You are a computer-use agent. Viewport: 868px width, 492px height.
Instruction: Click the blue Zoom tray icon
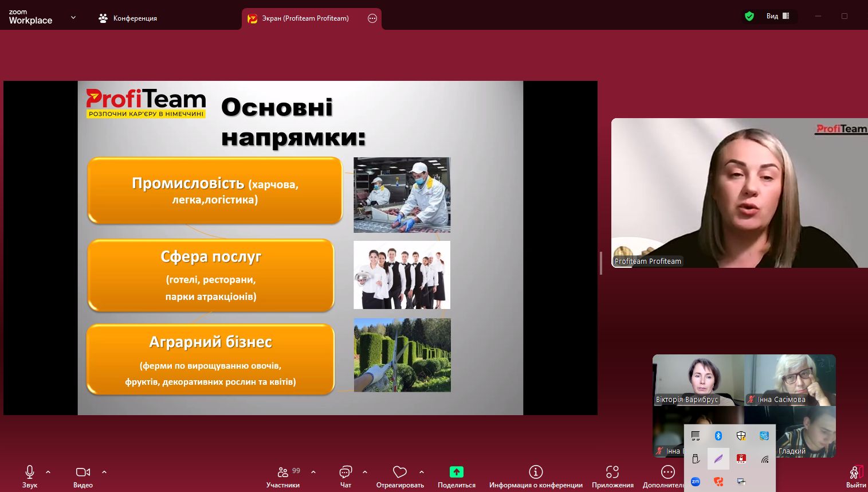point(696,482)
